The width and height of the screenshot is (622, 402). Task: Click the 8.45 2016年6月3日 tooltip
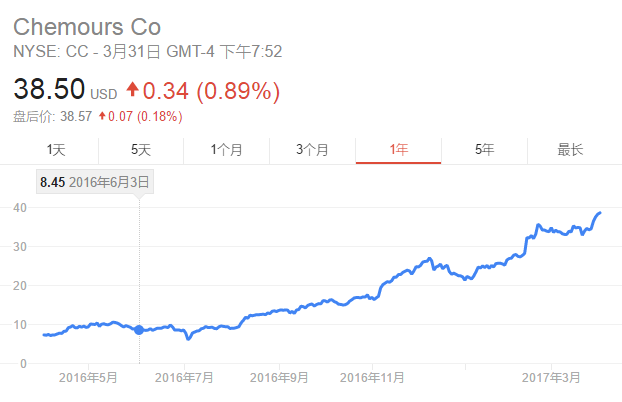(x=94, y=182)
